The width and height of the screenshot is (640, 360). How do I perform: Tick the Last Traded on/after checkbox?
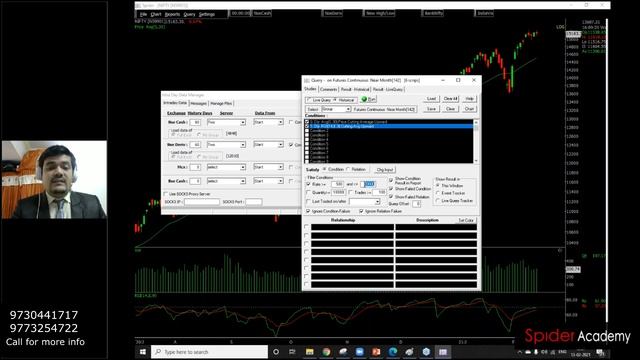[x=309, y=201]
